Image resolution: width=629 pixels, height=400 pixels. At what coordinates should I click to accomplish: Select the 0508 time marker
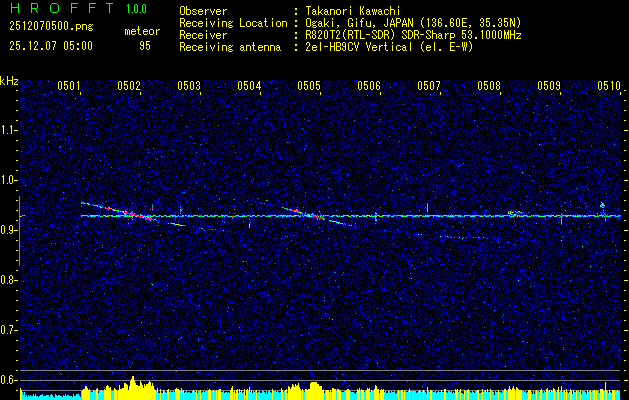point(489,86)
